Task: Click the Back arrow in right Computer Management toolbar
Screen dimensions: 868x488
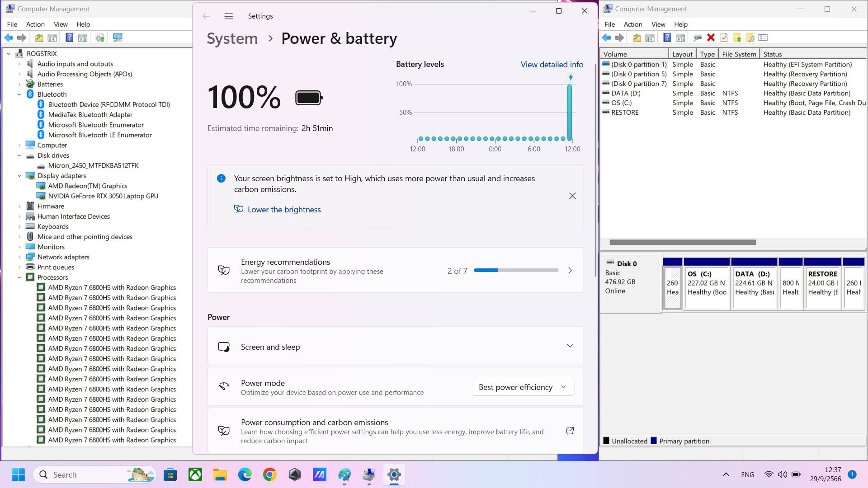Action: pyautogui.click(x=606, y=38)
